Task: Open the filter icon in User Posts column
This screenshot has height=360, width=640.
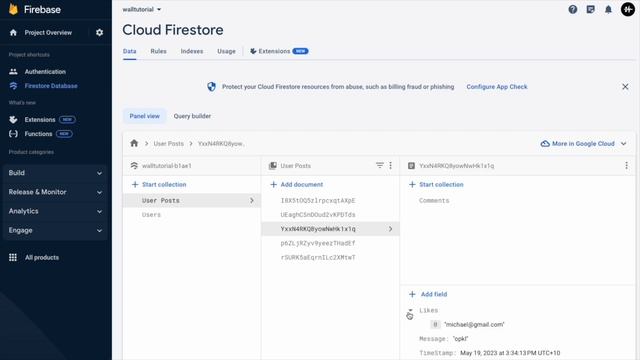Action: click(x=380, y=165)
